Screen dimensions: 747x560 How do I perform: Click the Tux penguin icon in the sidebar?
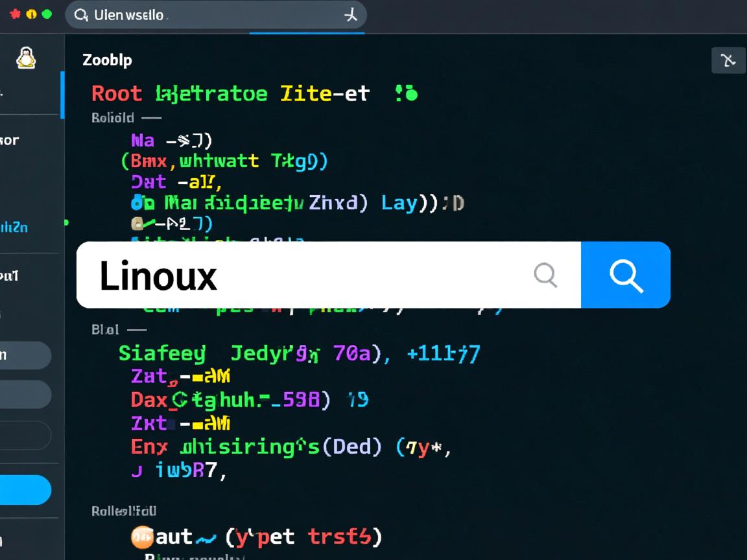[24, 58]
